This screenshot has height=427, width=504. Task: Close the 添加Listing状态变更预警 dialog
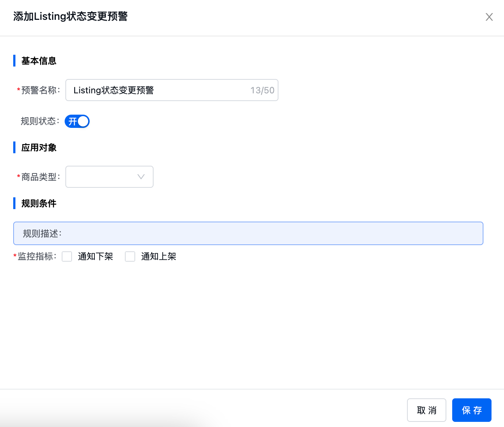(x=489, y=17)
